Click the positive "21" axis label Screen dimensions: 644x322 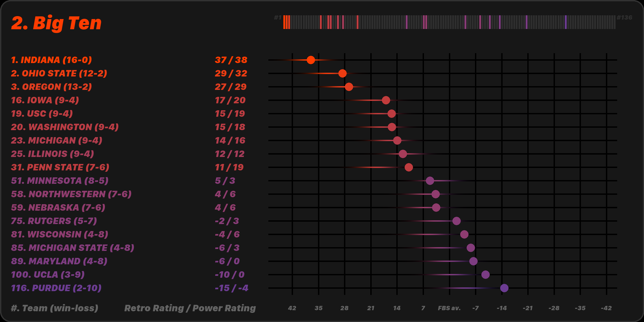click(371, 308)
